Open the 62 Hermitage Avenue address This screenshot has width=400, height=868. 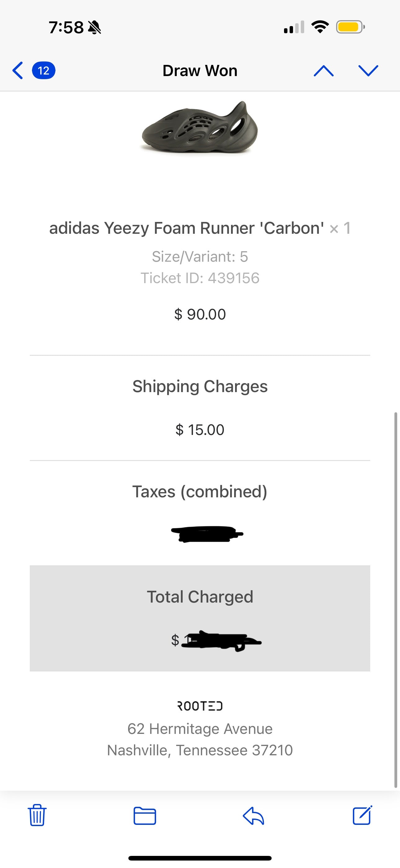click(200, 729)
